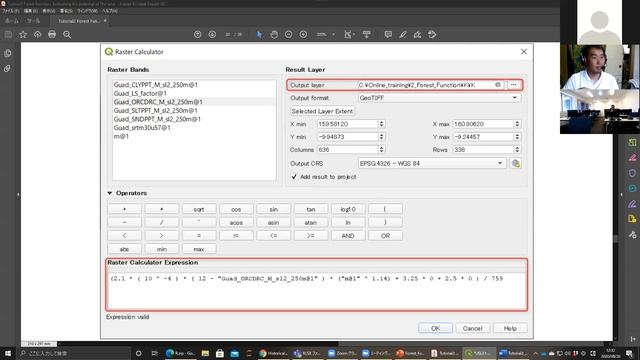Screen dimensions: 640x360
Task: Click the select CRS icon beside Output CRS
Action: pyautogui.click(x=516, y=164)
